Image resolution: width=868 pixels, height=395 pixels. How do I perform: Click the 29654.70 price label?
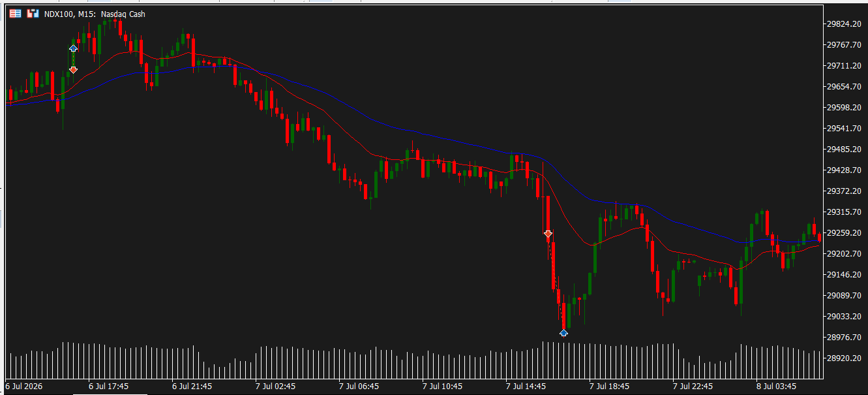coord(844,87)
